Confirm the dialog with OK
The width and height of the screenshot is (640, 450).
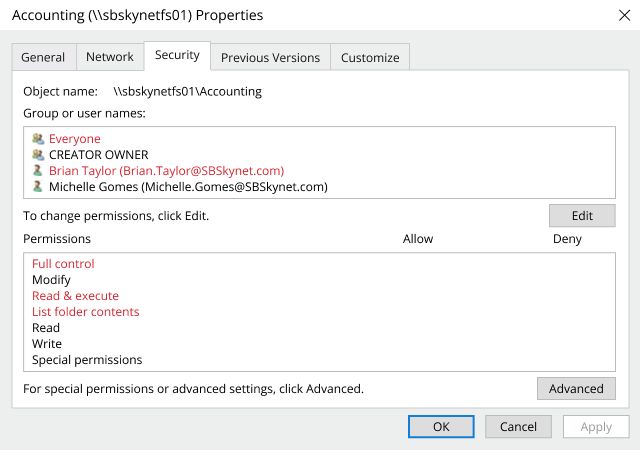click(x=441, y=427)
